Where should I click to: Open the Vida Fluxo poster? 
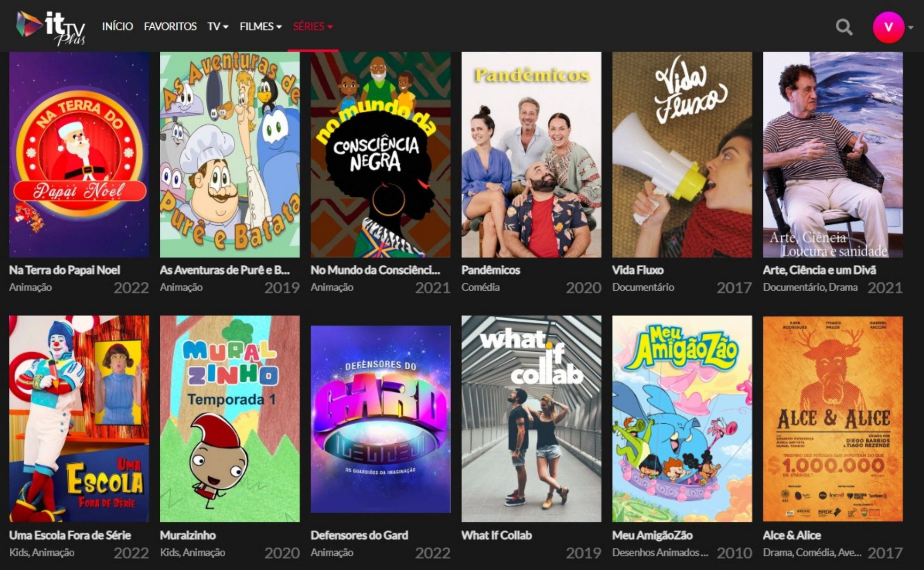point(682,154)
